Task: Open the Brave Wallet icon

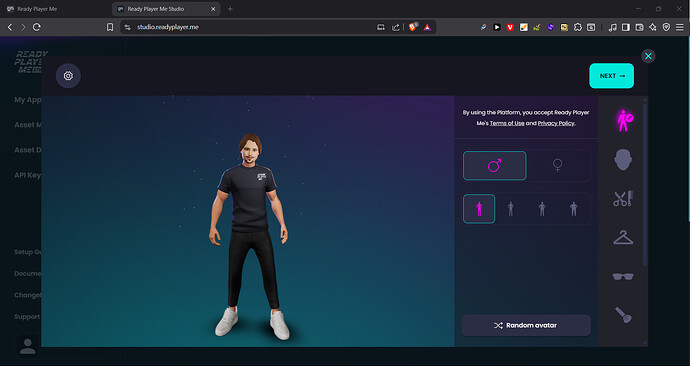Action: coord(639,27)
